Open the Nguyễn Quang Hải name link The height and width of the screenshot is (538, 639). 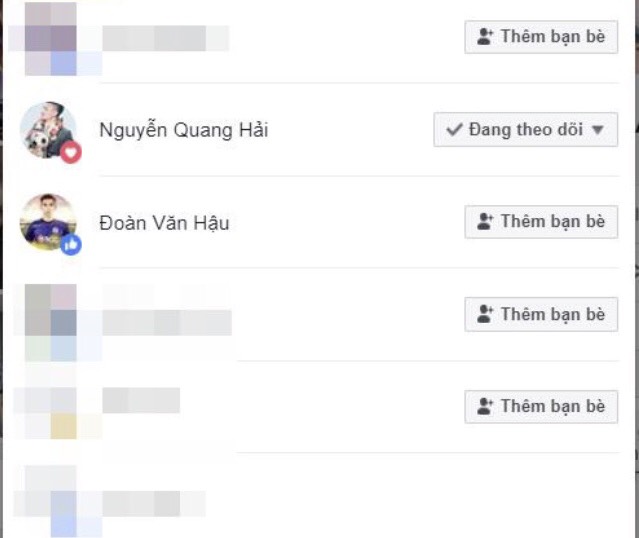[x=184, y=130]
